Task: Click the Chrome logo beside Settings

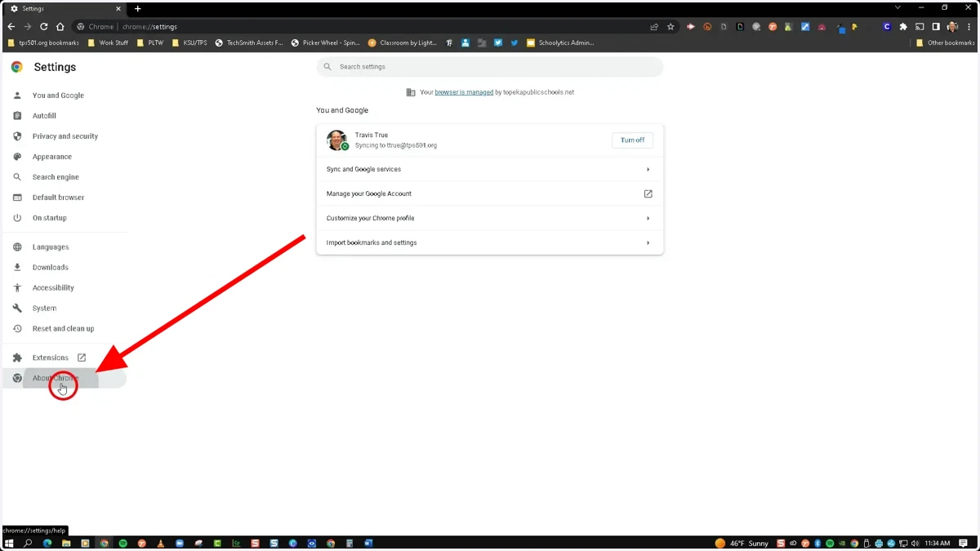Action: click(17, 67)
